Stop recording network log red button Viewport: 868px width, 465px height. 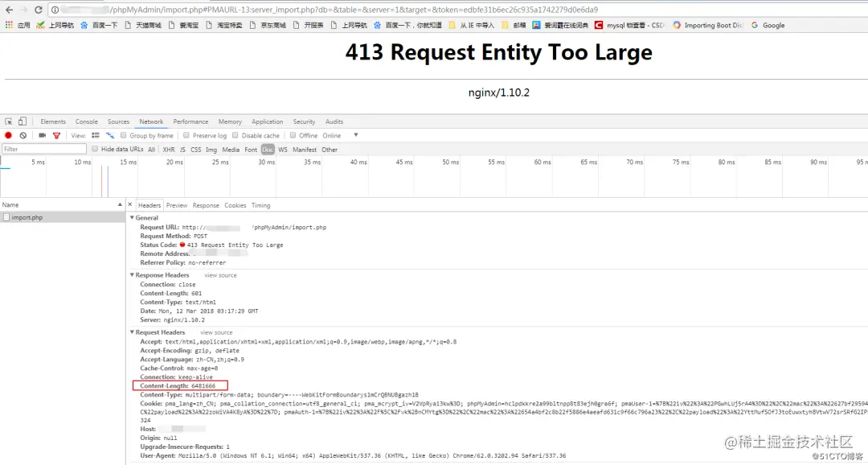coord(8,135)
